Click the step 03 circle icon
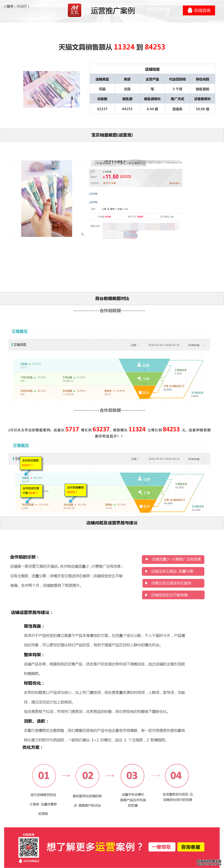224x868 pixels. 132,776
